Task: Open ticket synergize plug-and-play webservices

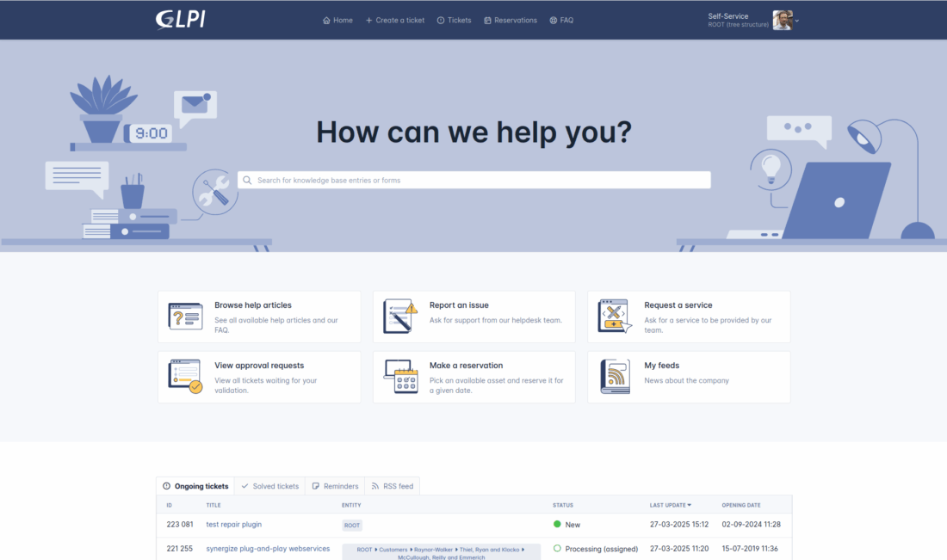Action: [x=268, y=549]
